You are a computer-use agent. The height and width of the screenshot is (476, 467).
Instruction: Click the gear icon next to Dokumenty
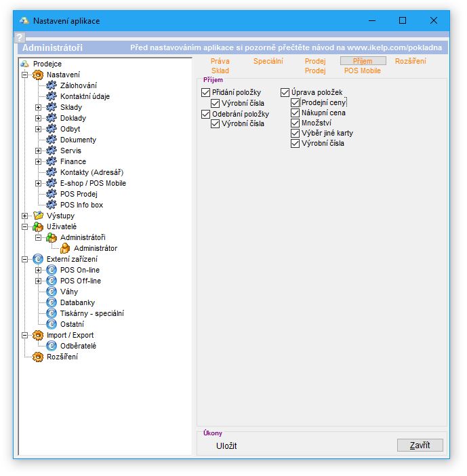[52, 140]
